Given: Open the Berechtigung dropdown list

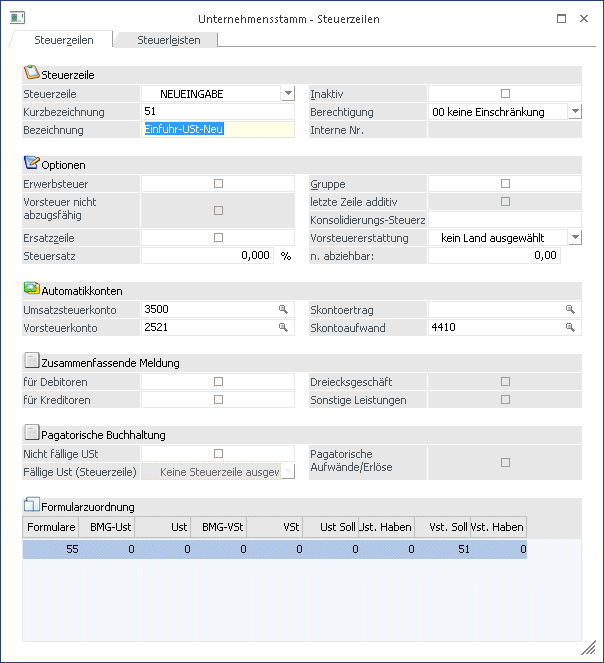Looking at the screenshot, I should 574,112.
